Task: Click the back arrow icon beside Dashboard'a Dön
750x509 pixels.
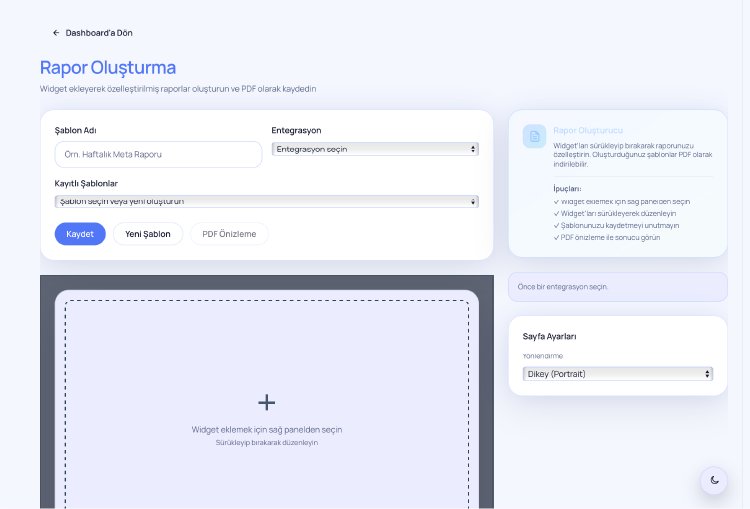Action: coord(56,33)
